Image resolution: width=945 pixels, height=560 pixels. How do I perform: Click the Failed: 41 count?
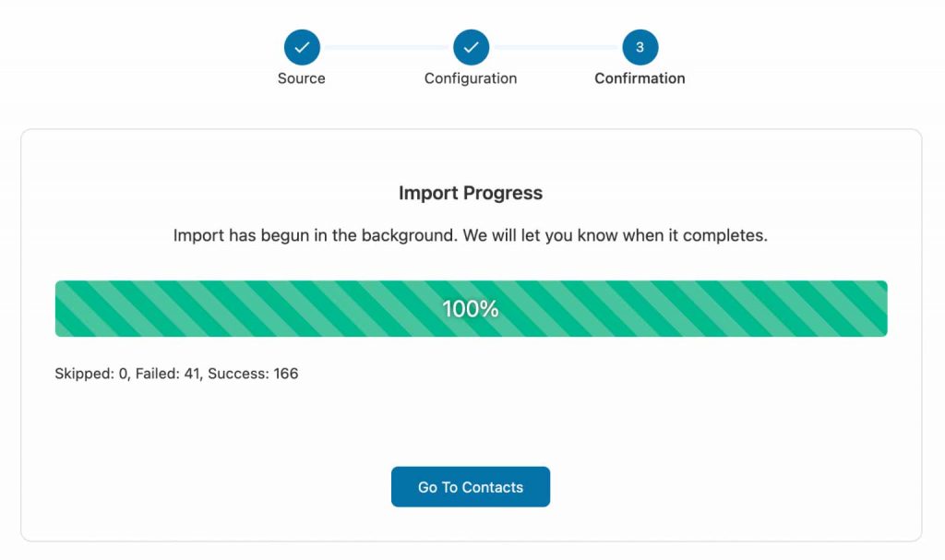(x=168, y=374)
